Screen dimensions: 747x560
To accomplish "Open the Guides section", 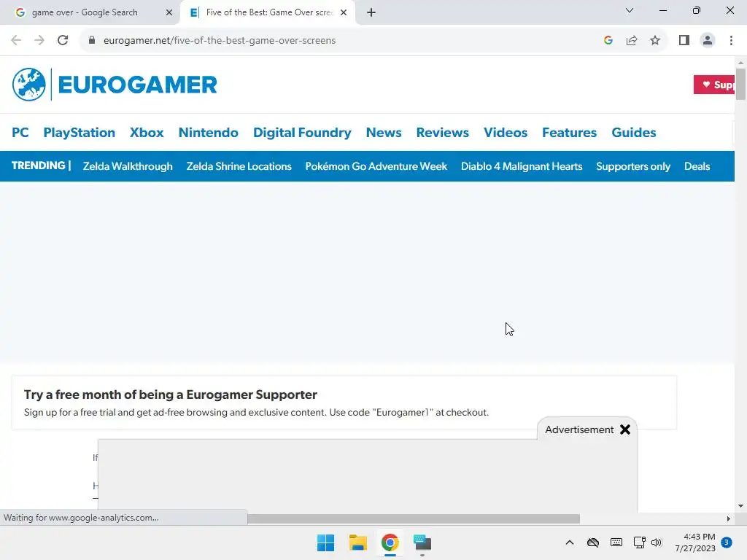I will coord(634,133).
